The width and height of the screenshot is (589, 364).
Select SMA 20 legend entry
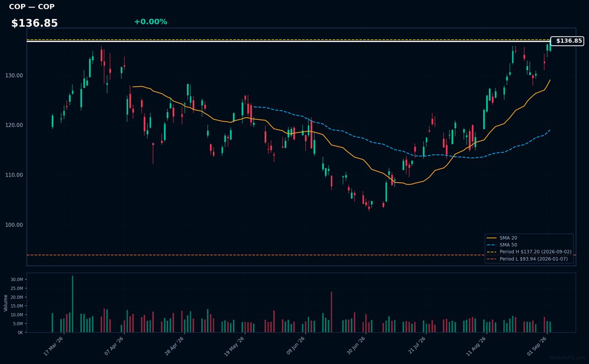coord(501,238)
